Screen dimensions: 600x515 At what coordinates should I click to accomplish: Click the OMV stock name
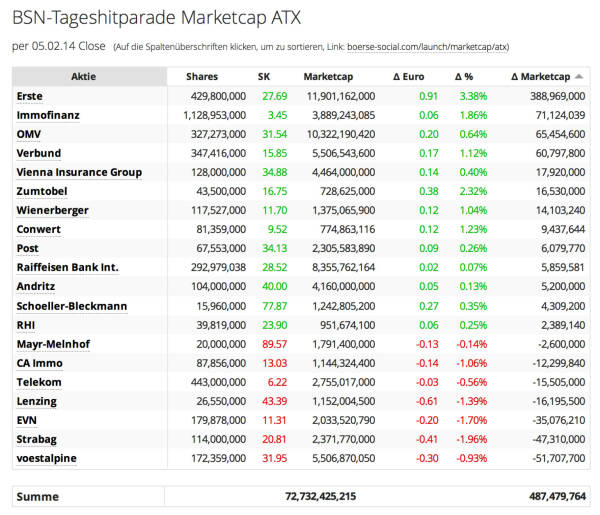[30, 134]
